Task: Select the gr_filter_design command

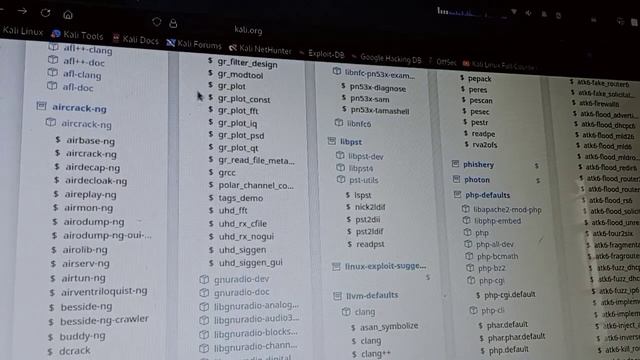Action: click(247, 63)
